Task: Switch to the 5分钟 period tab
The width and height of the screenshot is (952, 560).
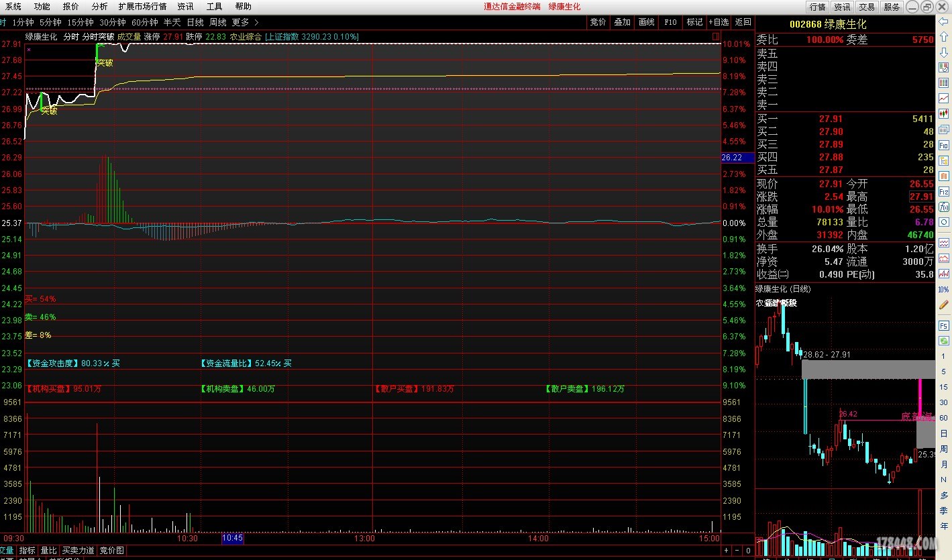Action: (x=50, y=22)
